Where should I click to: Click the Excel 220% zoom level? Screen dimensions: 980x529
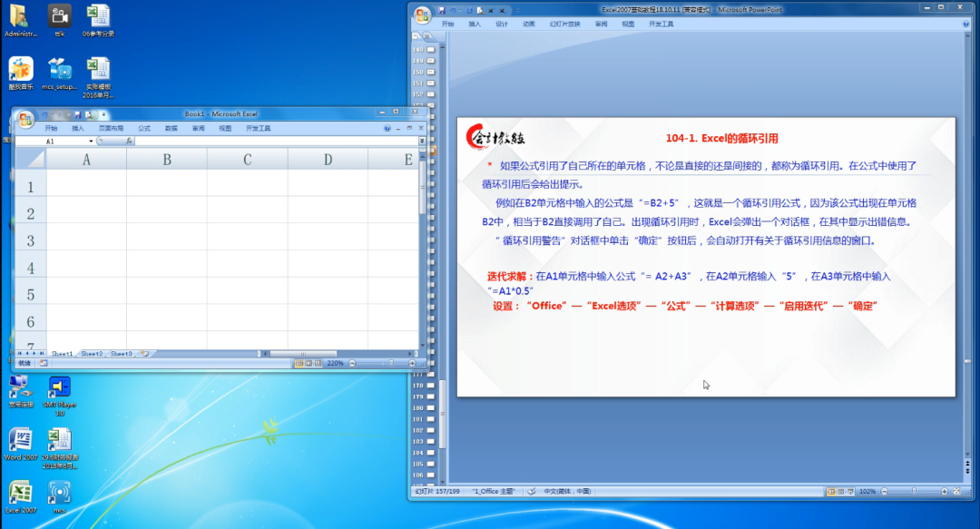click(x=335, y=363)
